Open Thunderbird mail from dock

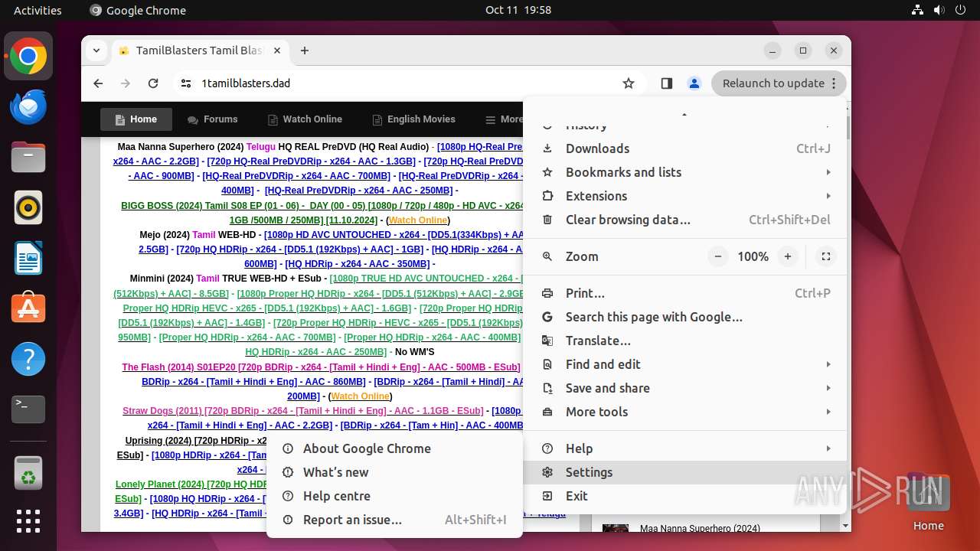point(28,107)
